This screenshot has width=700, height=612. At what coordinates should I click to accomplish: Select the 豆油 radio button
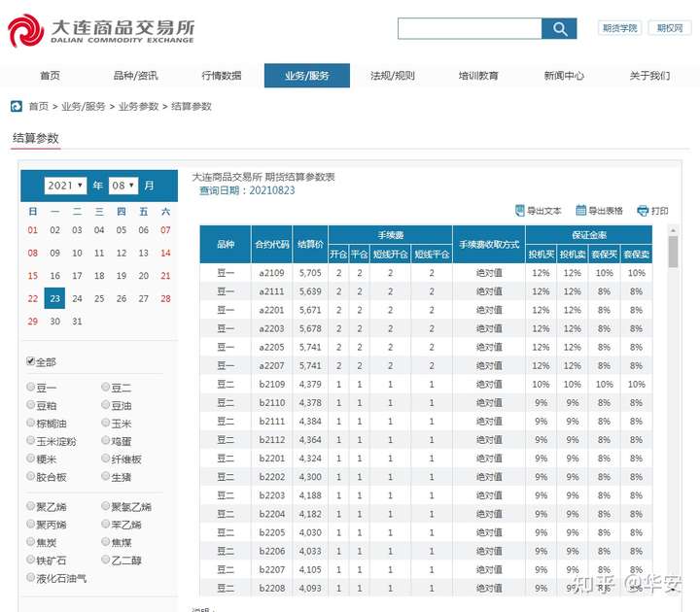coord(105,404)
